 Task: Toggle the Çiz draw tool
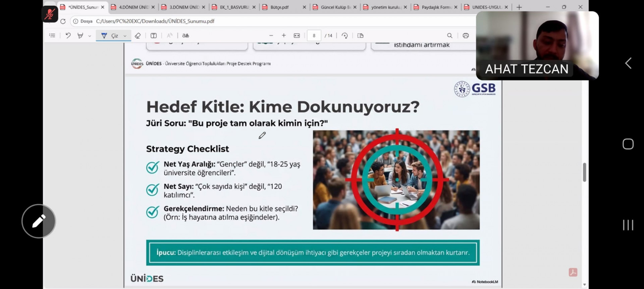click(110, 35)
